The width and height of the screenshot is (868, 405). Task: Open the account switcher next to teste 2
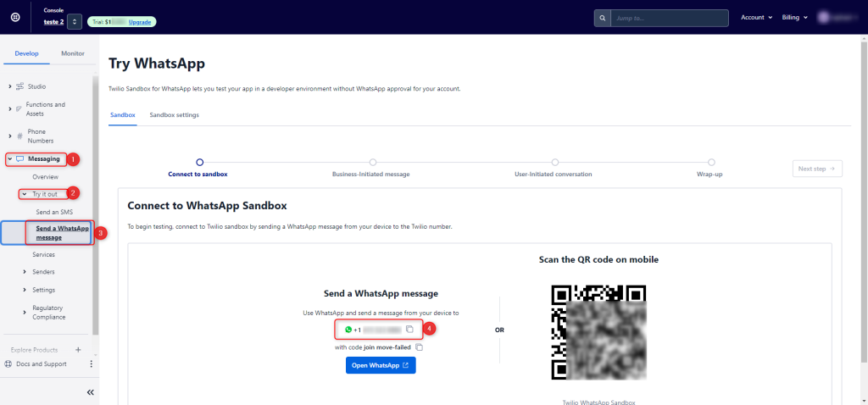click(75, 21)
